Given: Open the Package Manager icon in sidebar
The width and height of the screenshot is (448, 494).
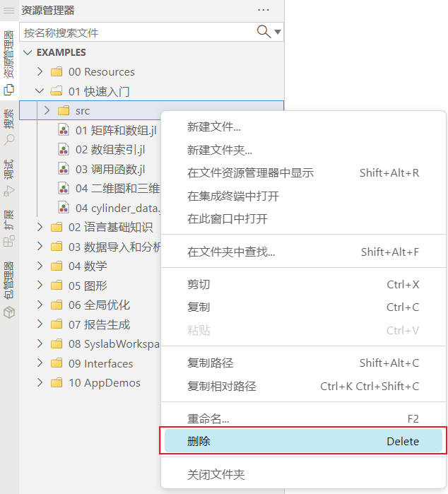Looking at the screenshot, I should (9, 312).
